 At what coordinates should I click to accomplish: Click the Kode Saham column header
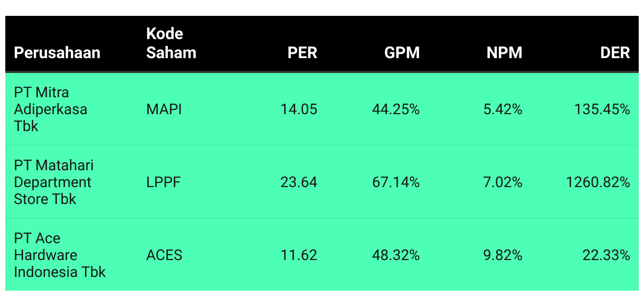click(x=171, y=43)
